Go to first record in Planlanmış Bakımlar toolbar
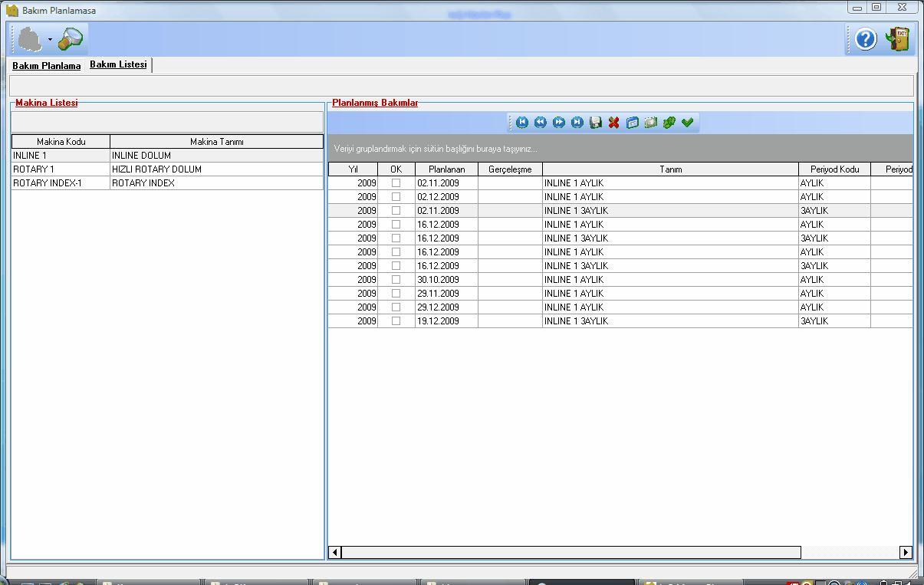 tap(522, 123)
